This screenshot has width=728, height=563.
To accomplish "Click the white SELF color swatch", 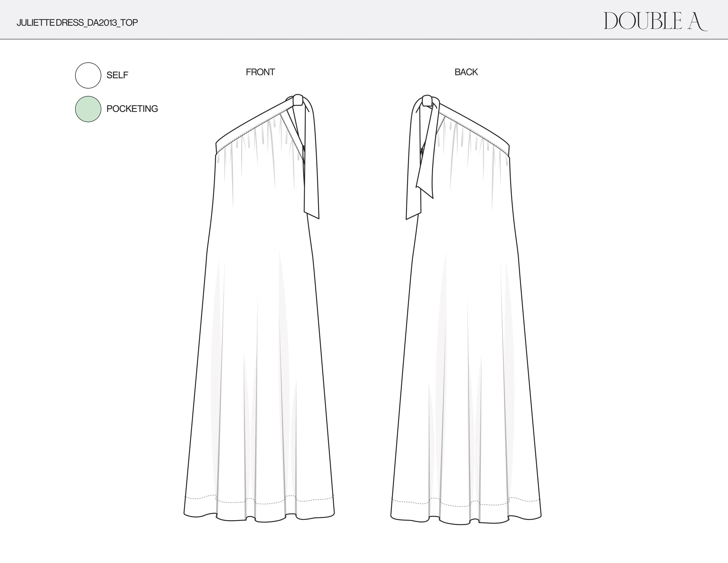I will (88, 75).
